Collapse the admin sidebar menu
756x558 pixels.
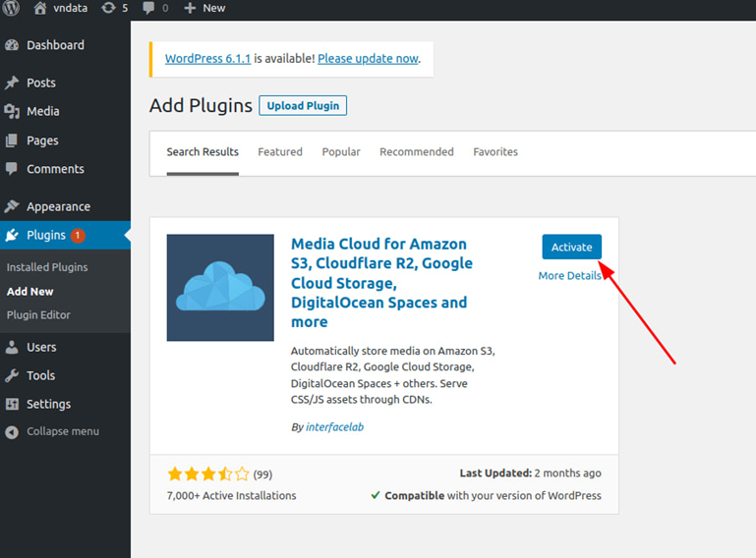62,431
